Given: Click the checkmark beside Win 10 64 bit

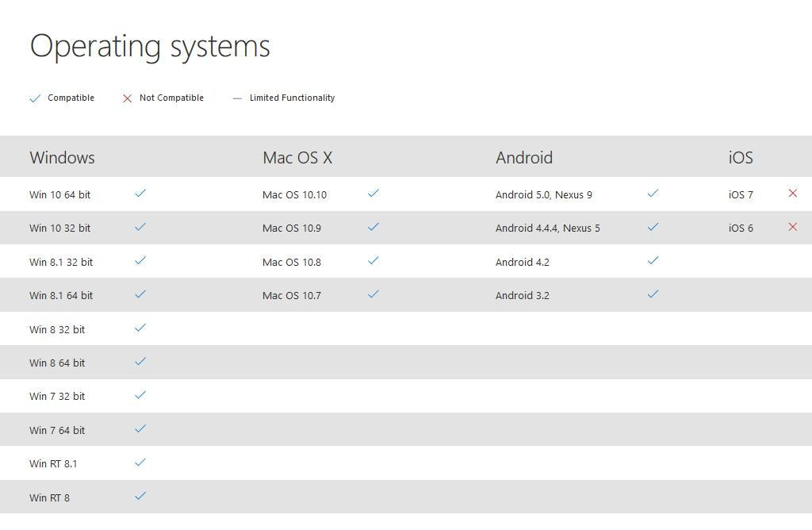Looking at the screenshot, I should click(140, 193).
